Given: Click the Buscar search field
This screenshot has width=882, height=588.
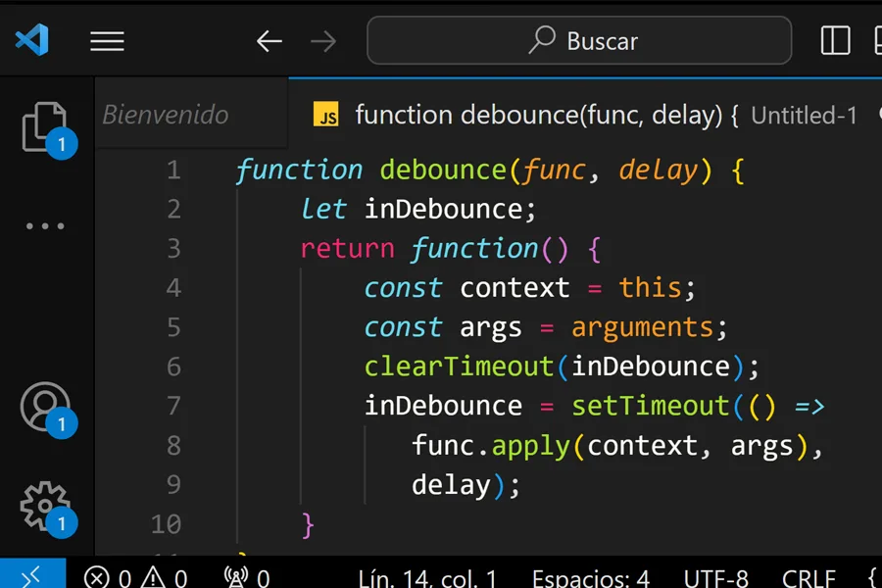Looking at the screenshot, I should point(578,40).
